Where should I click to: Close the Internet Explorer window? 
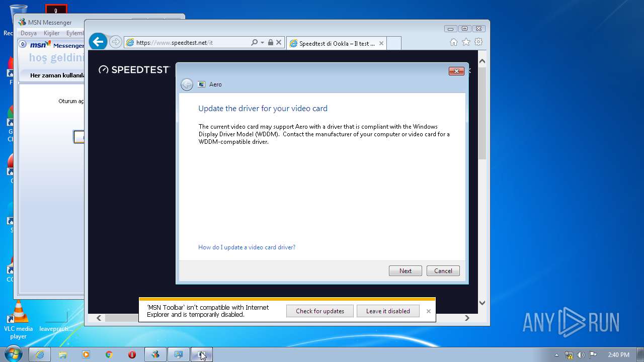click(478, 29)
